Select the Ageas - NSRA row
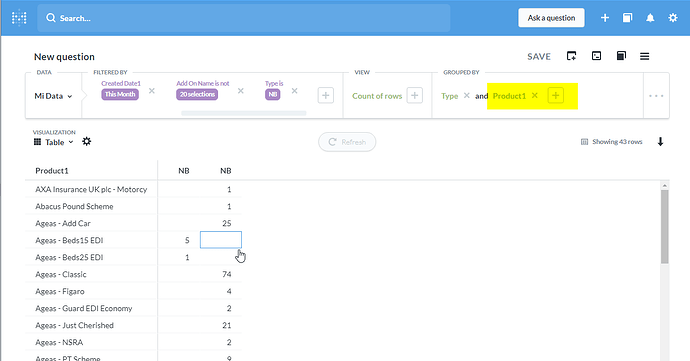Viewport: 690px width, 361px height. click(133, 343)
